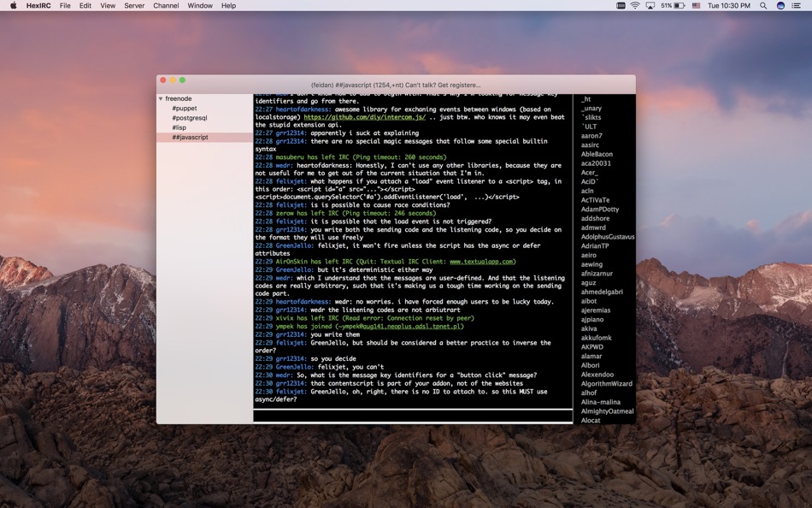
Task: Minimize the HexIRC window with the yellow button
Action: click(173, 80)
